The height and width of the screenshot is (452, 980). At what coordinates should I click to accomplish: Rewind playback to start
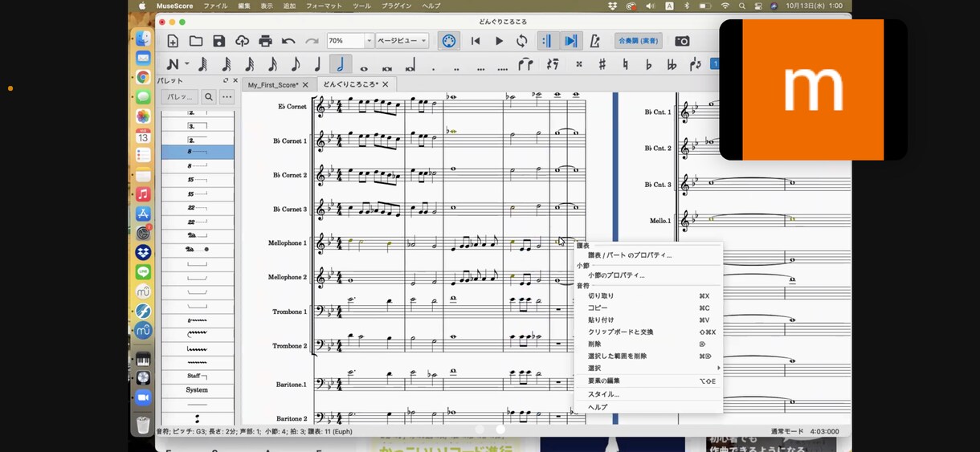pyautogui.click(x=476, y=41)
